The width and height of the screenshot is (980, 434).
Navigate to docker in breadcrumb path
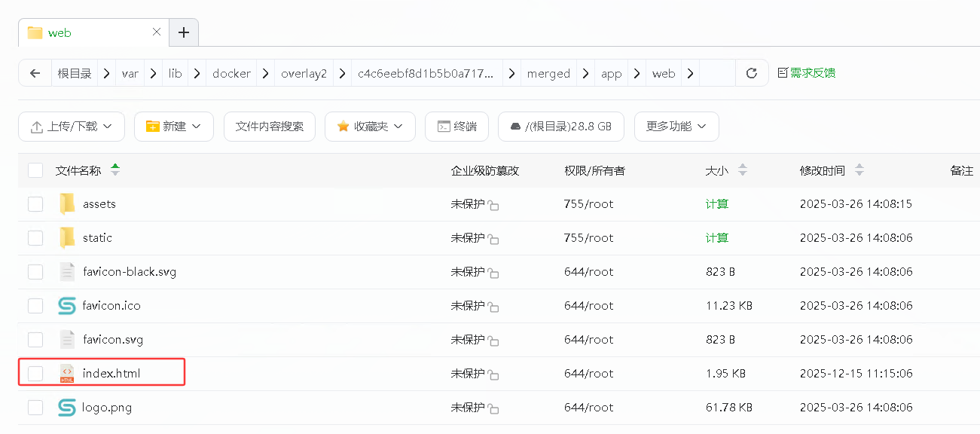pos(231,73)
